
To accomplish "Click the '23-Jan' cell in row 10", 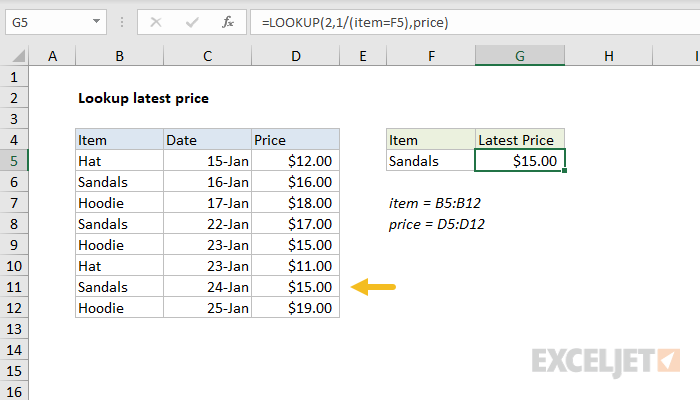I will [x=207, y=266].
